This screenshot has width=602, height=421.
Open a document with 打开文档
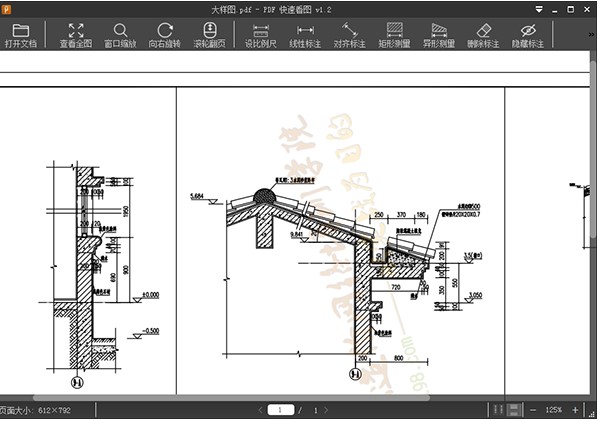pos(21,36)
